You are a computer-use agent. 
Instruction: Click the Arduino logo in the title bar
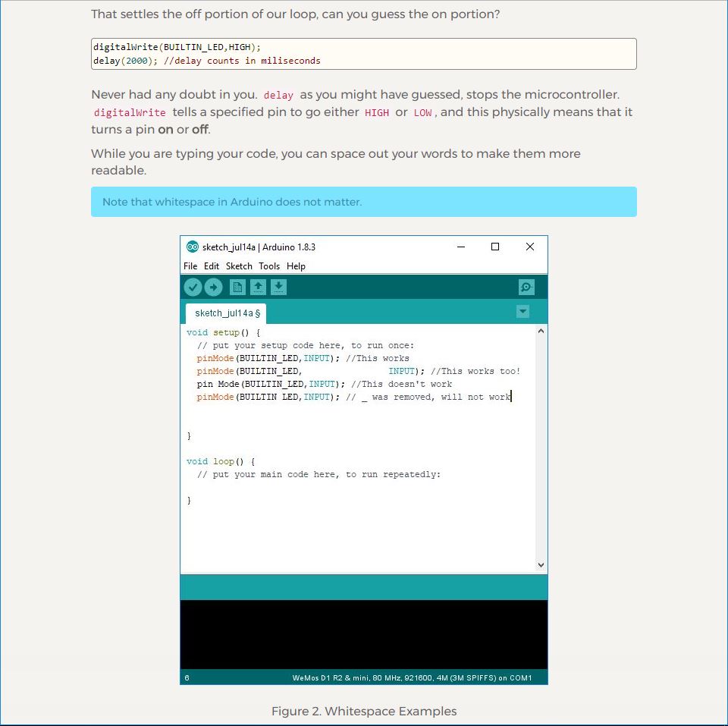(x=193, y=247)
